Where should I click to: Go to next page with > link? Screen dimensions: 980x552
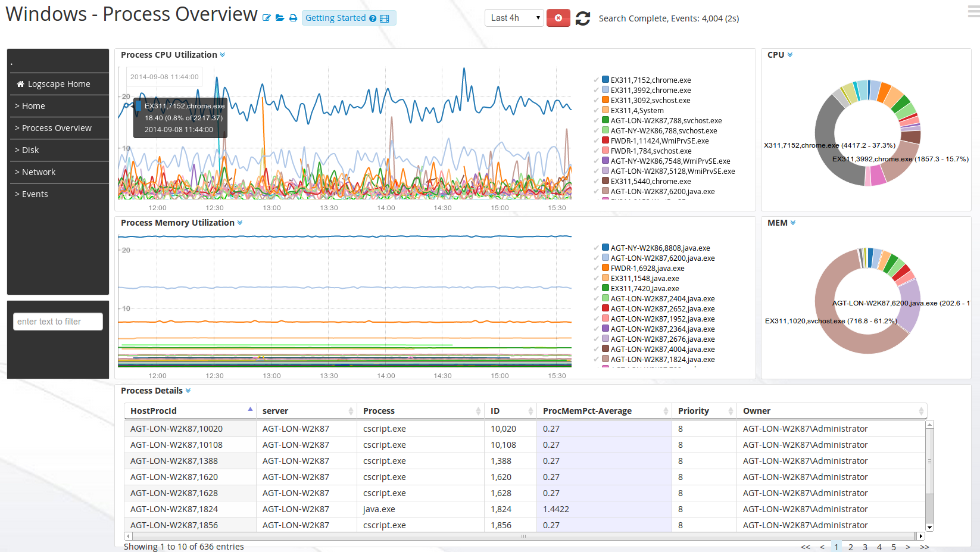pos(907,547)
